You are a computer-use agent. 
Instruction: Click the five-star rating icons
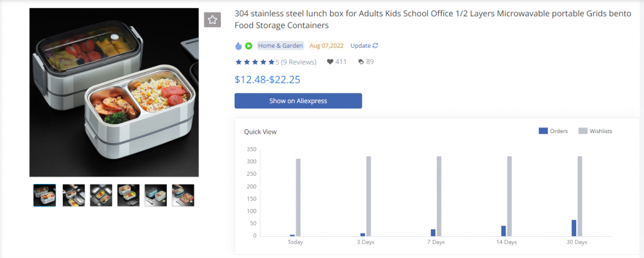coord(255,62)
